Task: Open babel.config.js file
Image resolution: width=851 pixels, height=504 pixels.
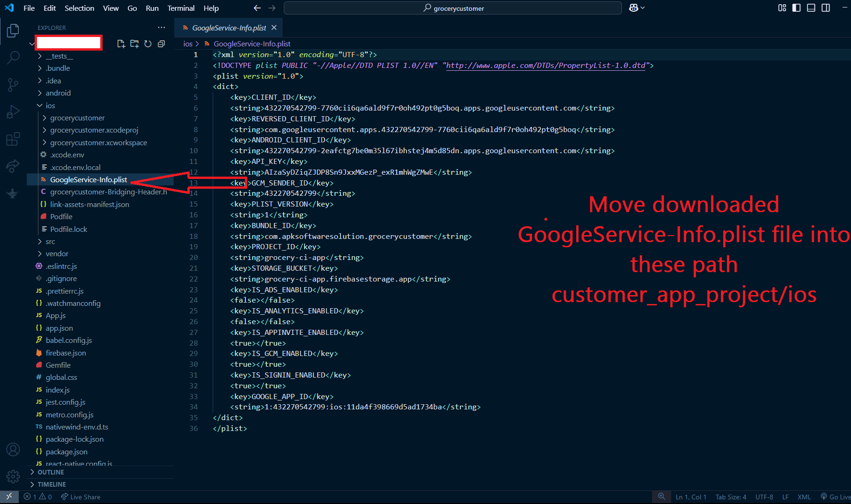Action: pos(69,341)
